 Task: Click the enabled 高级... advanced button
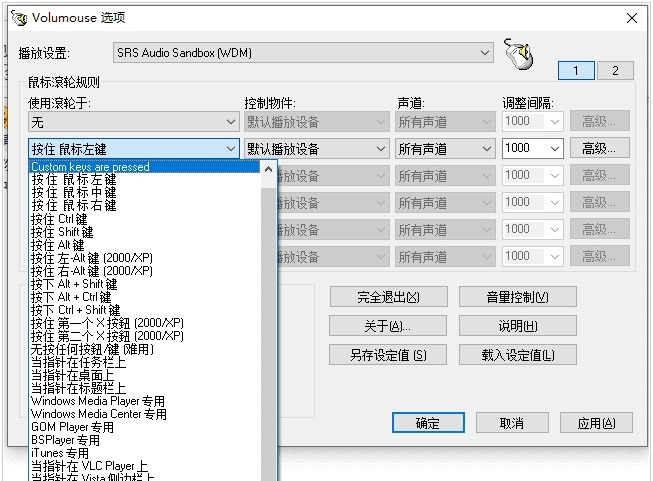pyautogui.click(x=600, y=148)
